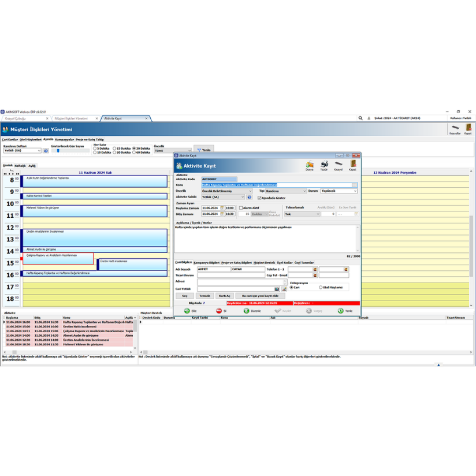Toggle the Ajandada Göster checkbox
This screenshot has height=476, width=476.
[260, 198]
